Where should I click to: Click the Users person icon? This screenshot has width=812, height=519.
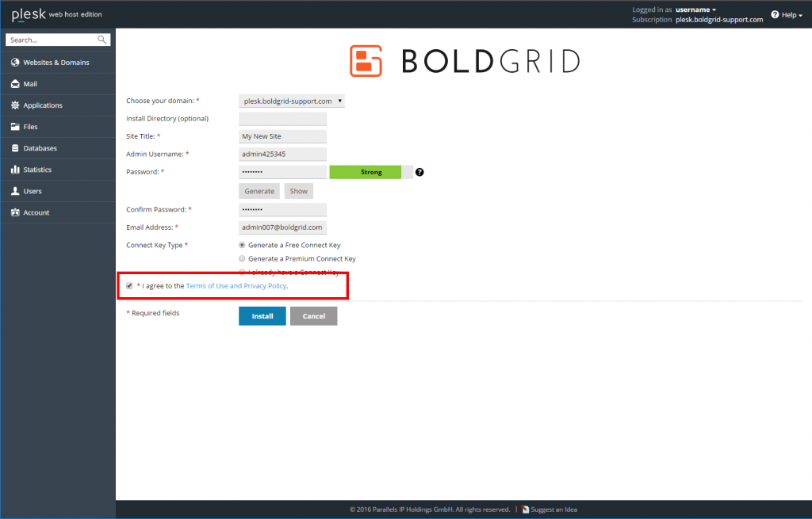pos(15,191)
